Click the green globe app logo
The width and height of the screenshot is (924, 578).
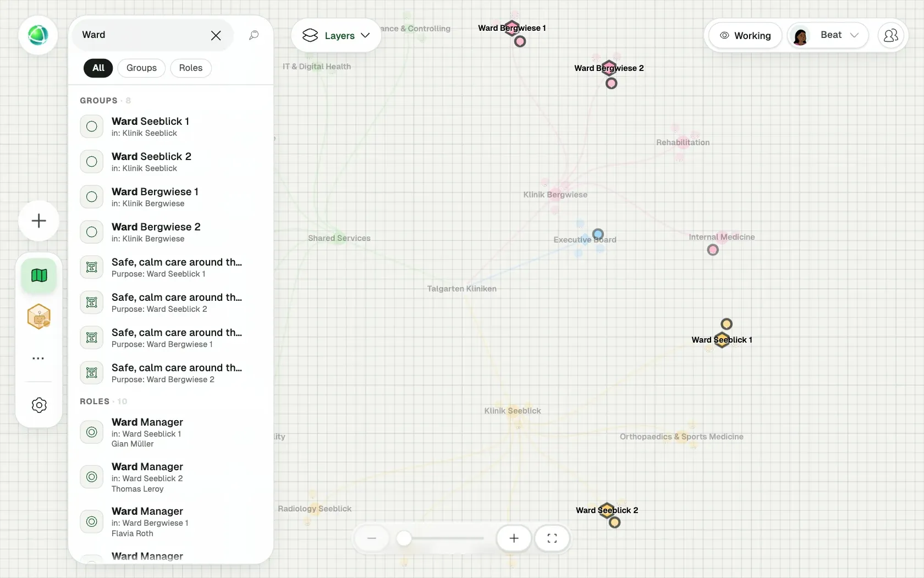point(38,35)
